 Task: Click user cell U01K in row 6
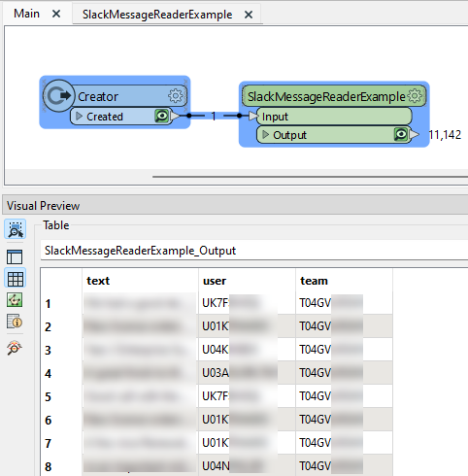tap(247, 420)
